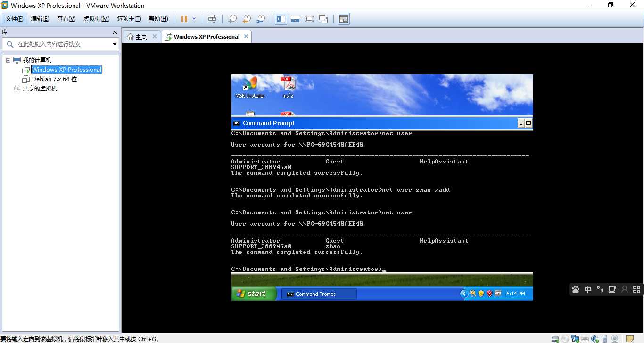The width and height of the screenshot is (644, 343).
Task: Select Debian 7.x 64 位 in the library
Action: coord(54,79)
